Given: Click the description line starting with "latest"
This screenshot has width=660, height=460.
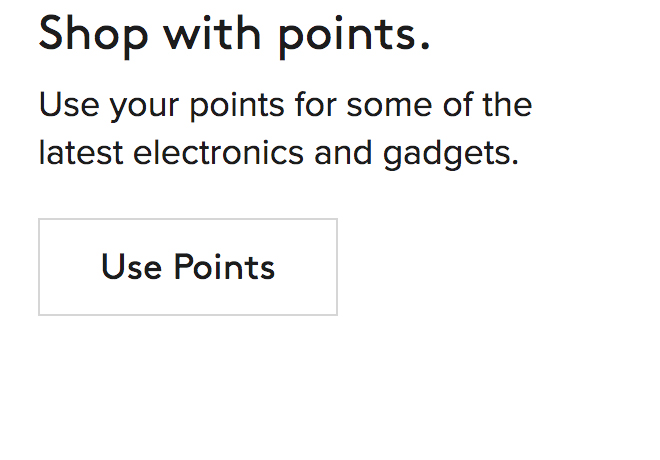Looking at the screenshot, I should click(279, 153).
